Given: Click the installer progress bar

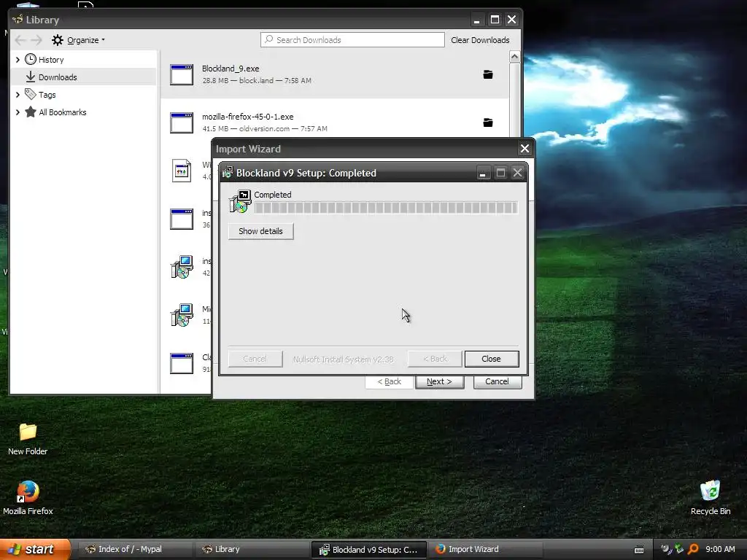Looking at the screenshot, I should [x=386, y=208].
